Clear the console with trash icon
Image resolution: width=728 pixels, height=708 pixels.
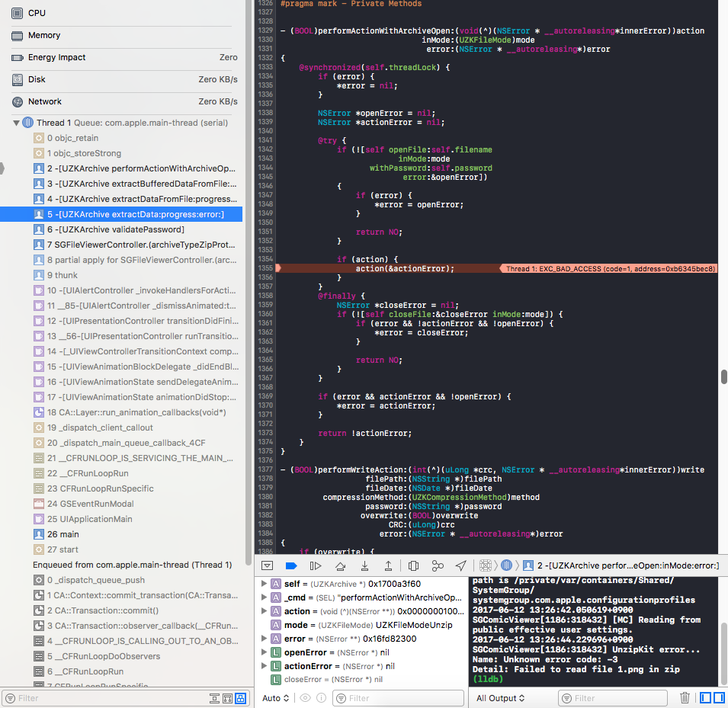point(685,698)
